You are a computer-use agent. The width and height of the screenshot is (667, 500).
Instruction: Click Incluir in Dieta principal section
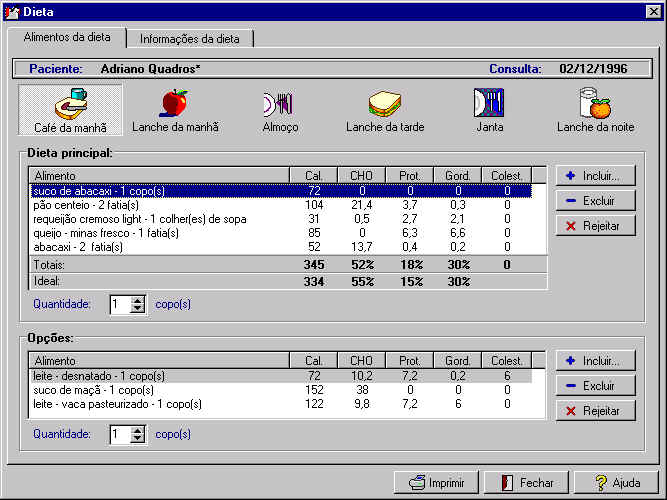(x=595, y=175)
